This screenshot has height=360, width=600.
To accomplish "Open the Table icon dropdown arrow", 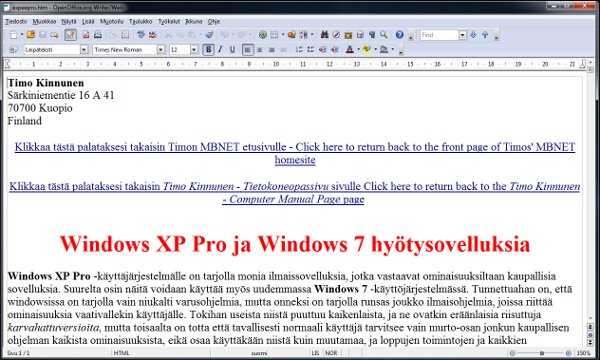I will 283,35.
